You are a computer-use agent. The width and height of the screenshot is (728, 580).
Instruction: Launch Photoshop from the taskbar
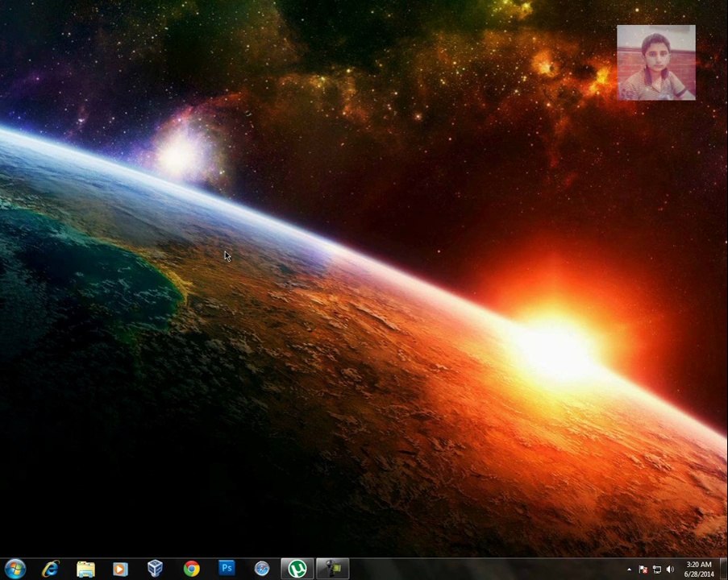[227, 568]
